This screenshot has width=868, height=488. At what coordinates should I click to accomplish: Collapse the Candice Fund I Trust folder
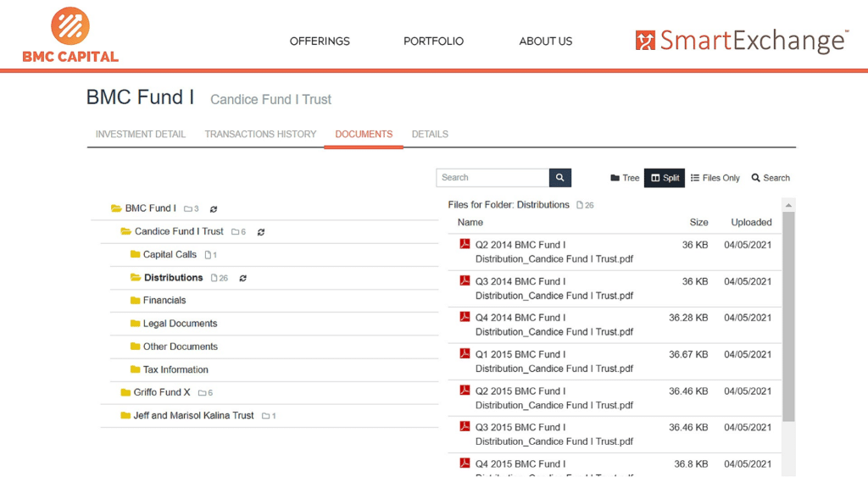click(x=125, y=231)
